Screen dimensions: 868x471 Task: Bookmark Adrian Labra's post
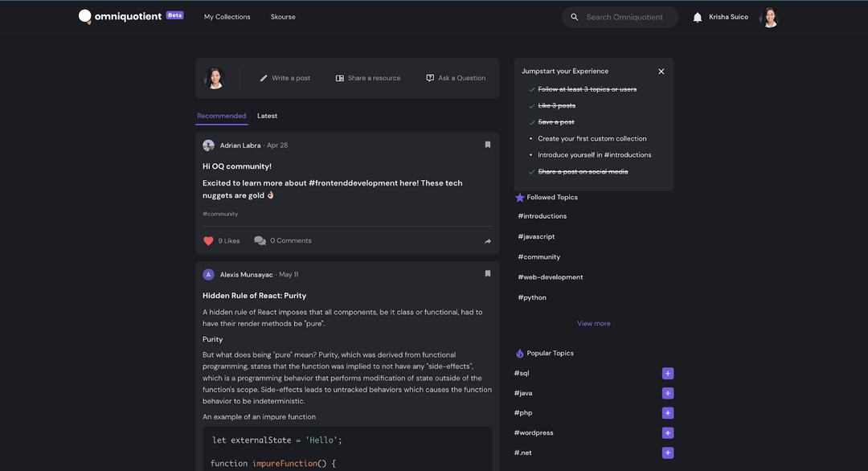click(x=488, y=145)
